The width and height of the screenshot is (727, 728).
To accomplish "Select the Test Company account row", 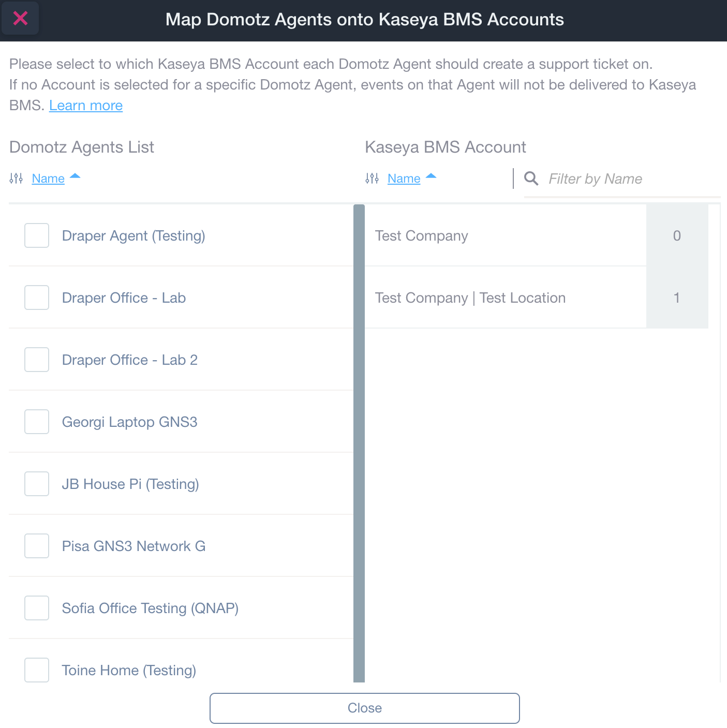I will (466, 235).
